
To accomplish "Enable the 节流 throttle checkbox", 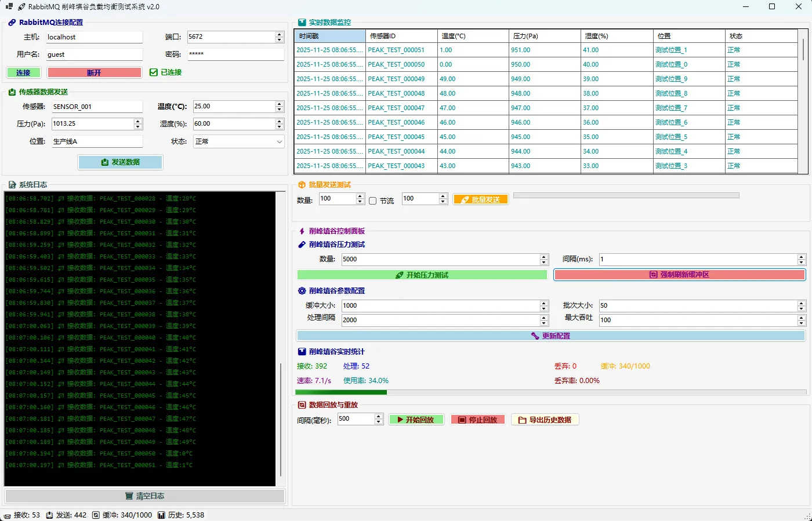I will click(373, 201).
